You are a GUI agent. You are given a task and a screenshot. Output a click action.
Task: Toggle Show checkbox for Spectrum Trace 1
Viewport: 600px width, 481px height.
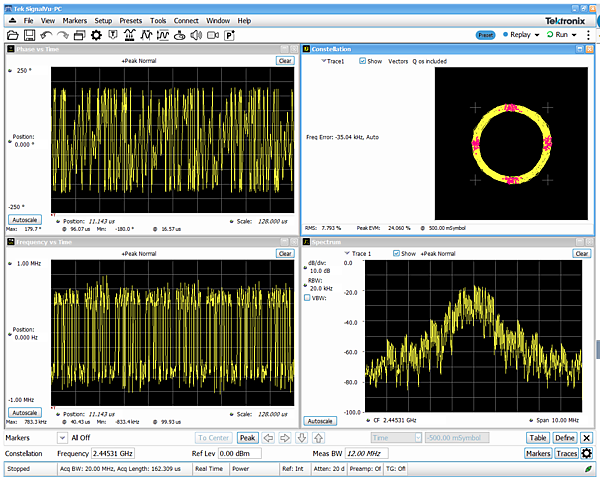[x=396, y=253]
